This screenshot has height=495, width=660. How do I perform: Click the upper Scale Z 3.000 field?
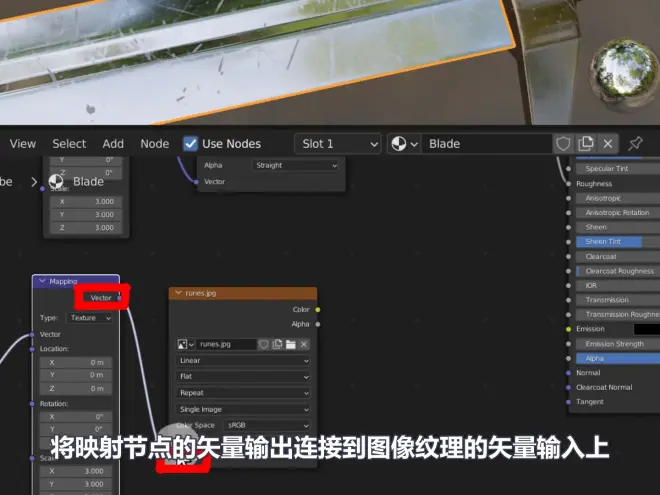(86, 228)
